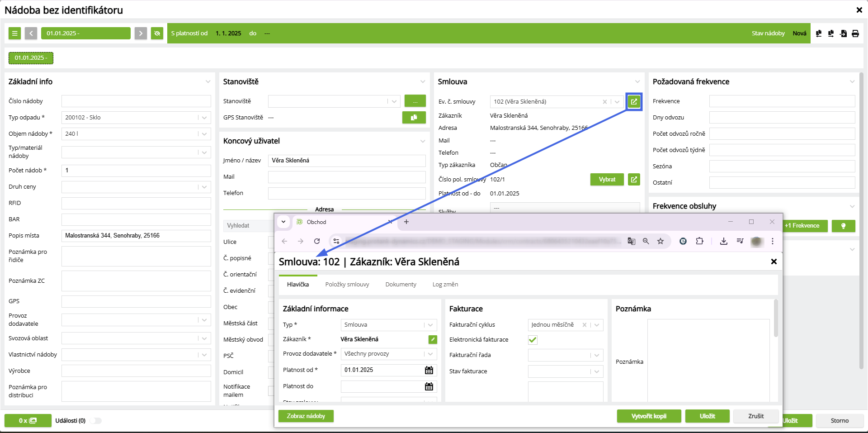Toggle the Události (0) switch
868x433 pixels.
(95, 421)
